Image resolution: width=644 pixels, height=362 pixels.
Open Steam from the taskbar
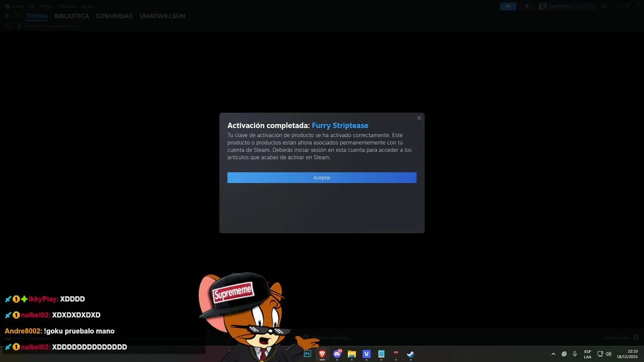(x=411, y=354)
